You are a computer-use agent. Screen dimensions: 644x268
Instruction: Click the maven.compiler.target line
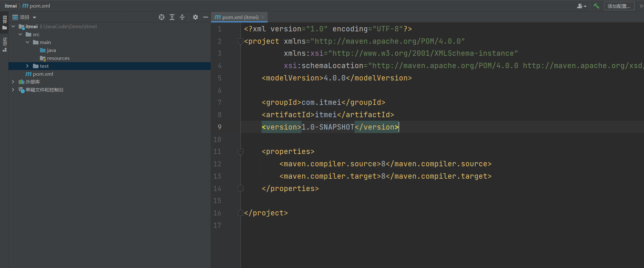click(386, 176)
